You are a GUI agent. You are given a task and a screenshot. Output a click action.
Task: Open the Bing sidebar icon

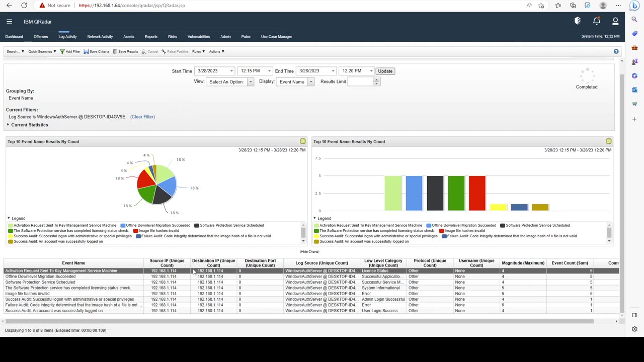[x=634, y=6]
